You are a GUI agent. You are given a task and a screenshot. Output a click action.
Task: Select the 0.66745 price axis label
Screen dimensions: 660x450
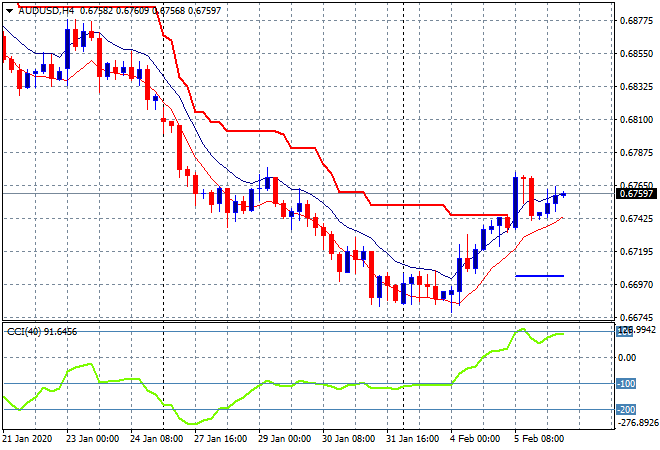pyautogui.click(x=637, y=317)
